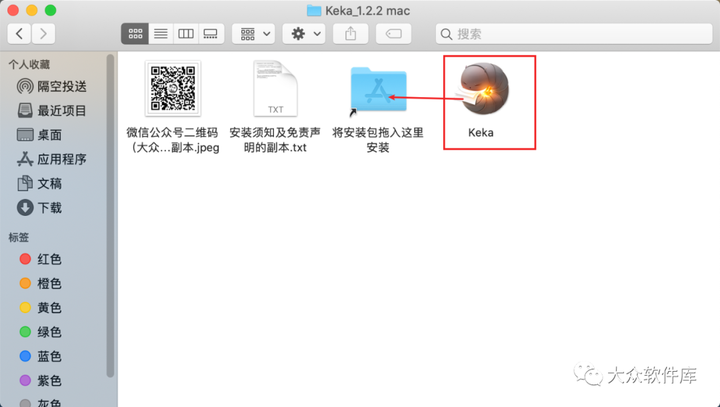Select the Keka app icon

[x=485, y=89]
